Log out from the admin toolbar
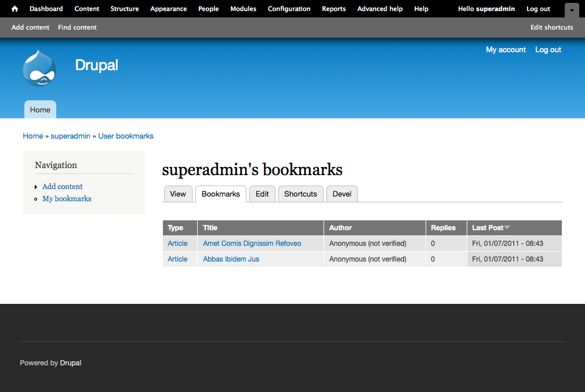This screenshot has width=585, height=392. 539,9
